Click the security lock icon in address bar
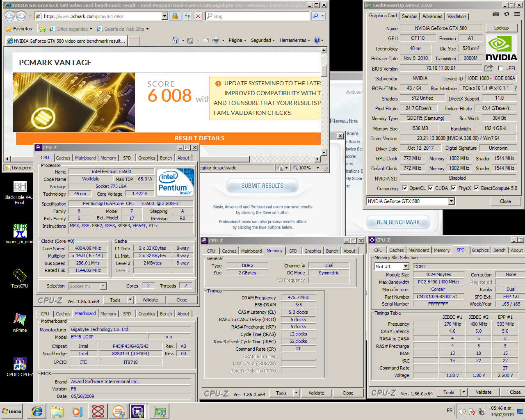This screenshot has height=420, width=525. 175,16
